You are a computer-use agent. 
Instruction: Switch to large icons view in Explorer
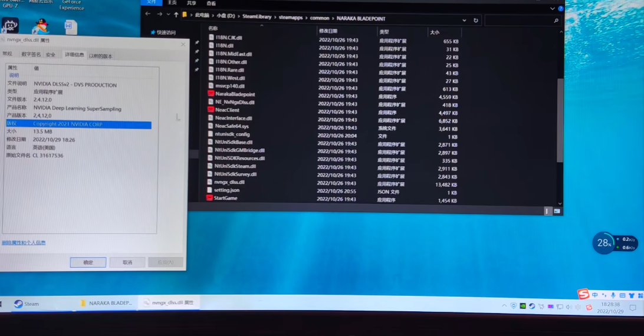click(557, 211)
